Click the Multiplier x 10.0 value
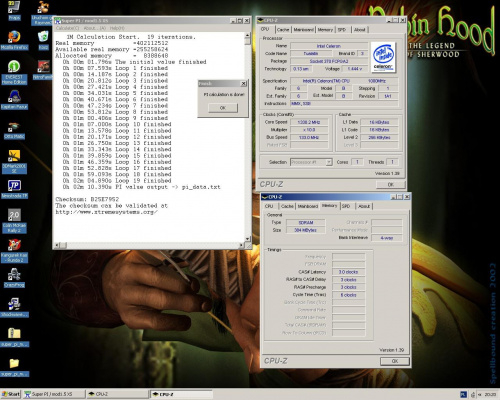Screen dimensions: 500x400 (x=309, y=130)
